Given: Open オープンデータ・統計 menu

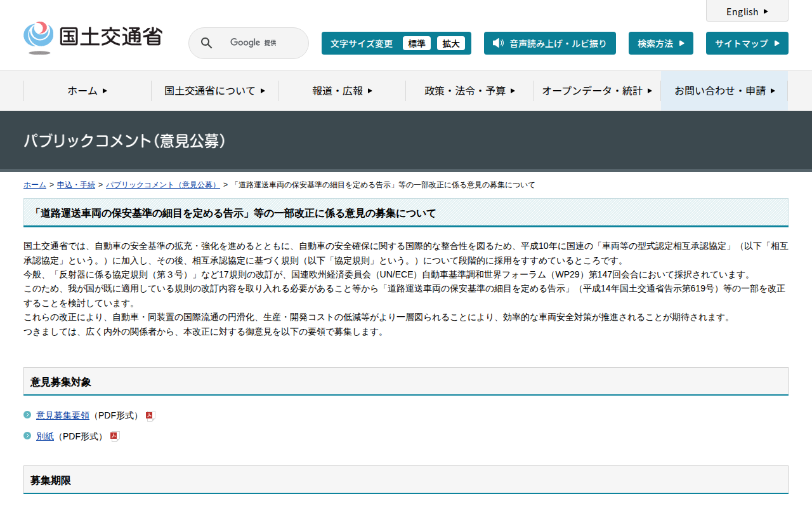Looking at the screenshot, I should coord(597,91).
